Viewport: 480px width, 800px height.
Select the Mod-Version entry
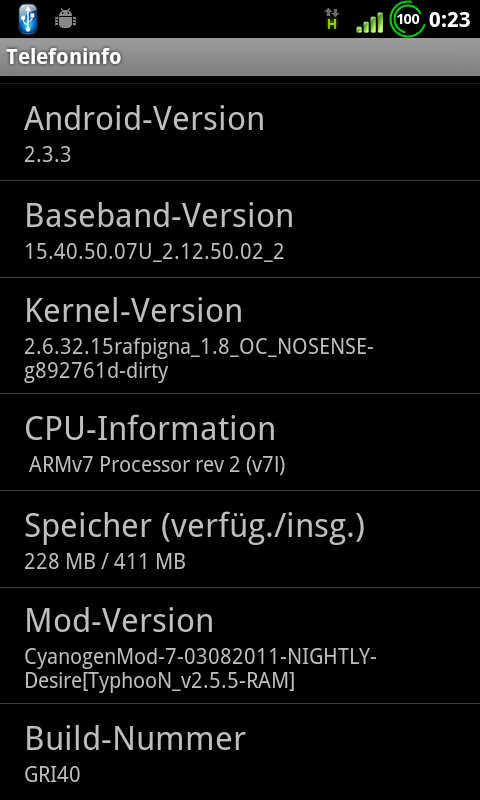pyautogui.click(x=240, y=645)
